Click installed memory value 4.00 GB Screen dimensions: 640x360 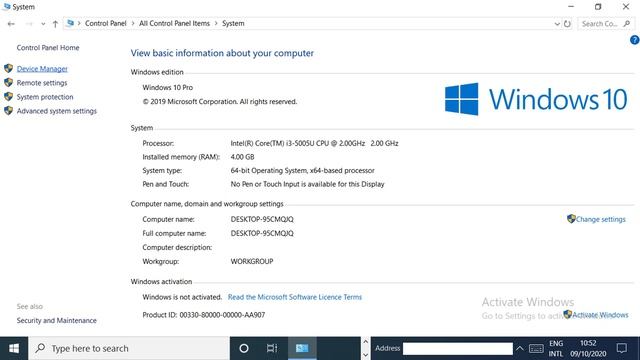[x=242, y=157]
